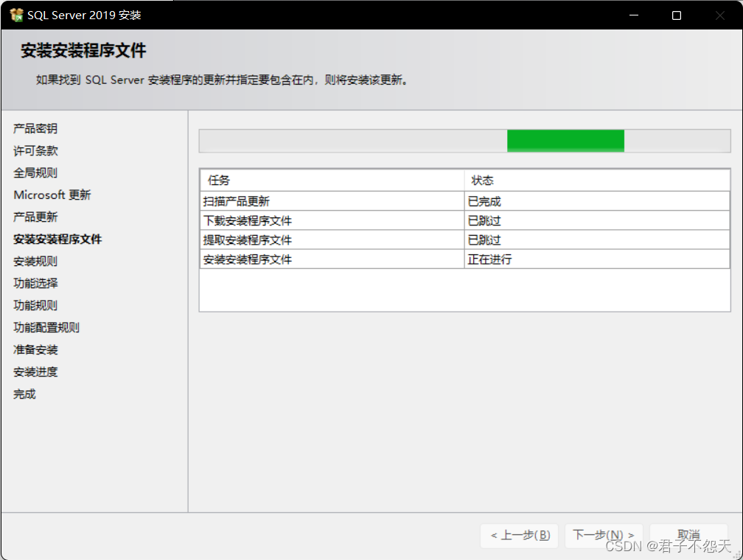Screen dimensions: 743x560
Task: Select the 全局规则 step in sidebar
Action: click(35, 173)
